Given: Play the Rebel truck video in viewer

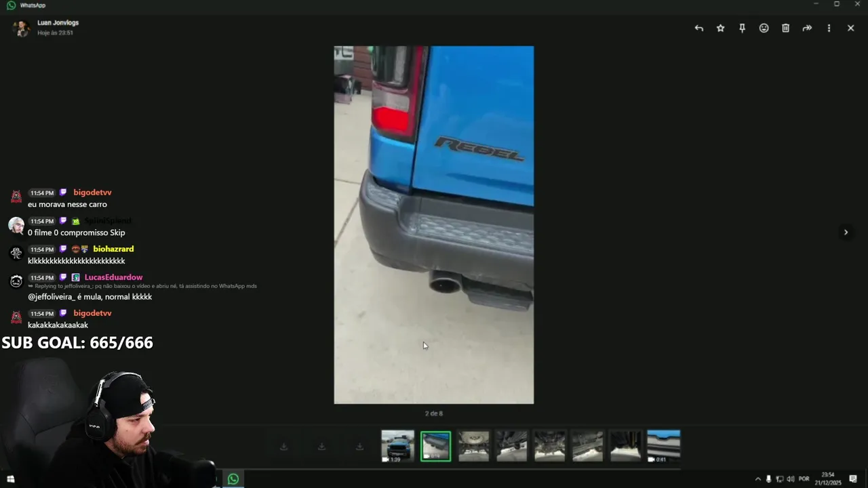Looking at the screenshot, I should point(434,225).
